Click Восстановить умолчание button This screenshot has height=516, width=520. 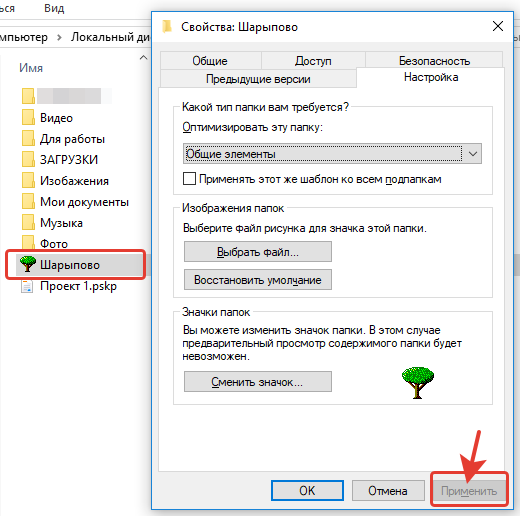258,280
